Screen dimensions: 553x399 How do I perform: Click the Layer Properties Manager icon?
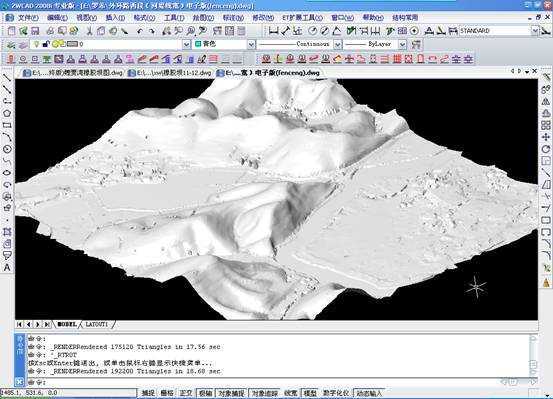[x=11, y=44]
